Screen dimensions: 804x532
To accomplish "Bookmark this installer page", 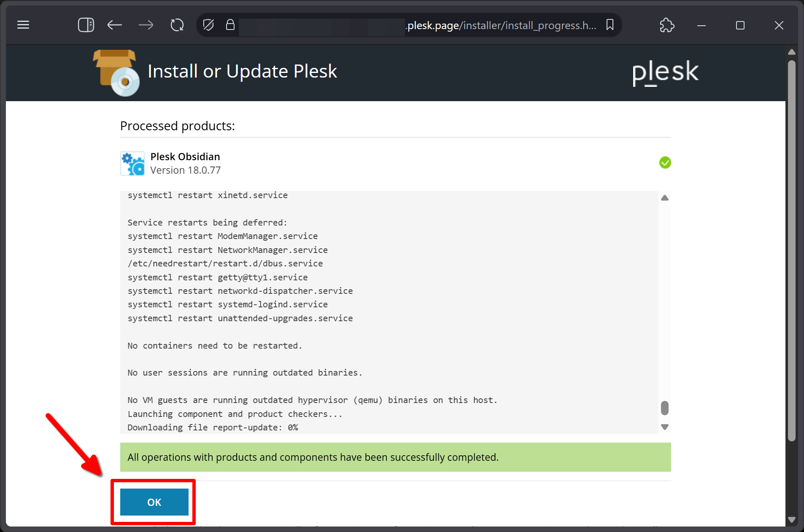I will pyautogui.click(x=610, y=25).
